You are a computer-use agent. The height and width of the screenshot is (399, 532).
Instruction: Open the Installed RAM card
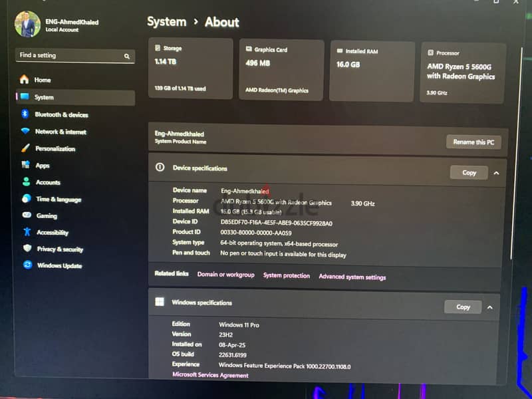pyautogui.click(x=372, y=72)
